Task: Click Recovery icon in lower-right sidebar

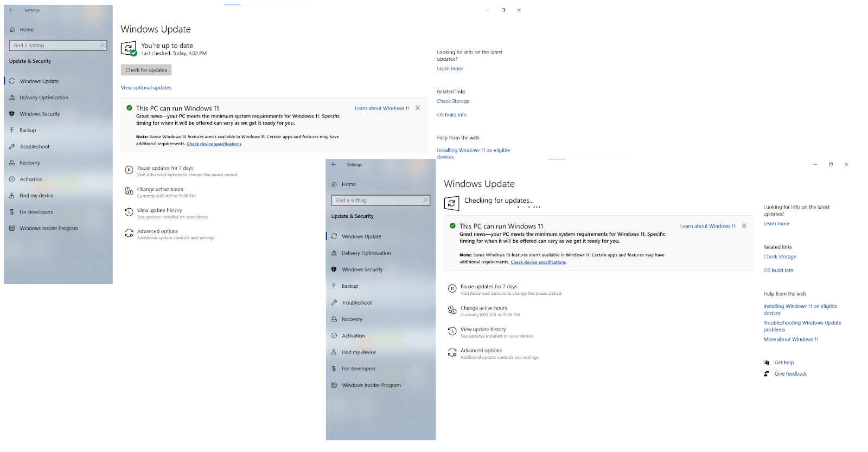Action: 334,319
